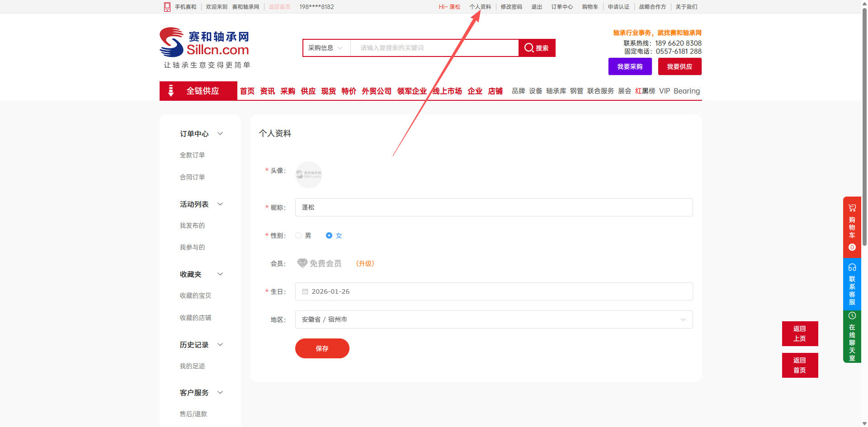Go to 现货 in main navigation

click(328, 91)
